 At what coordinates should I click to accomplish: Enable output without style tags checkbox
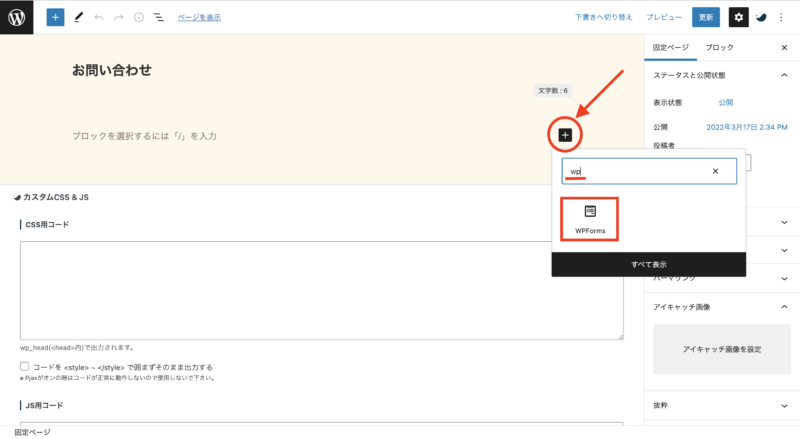[x=24, y=367]
